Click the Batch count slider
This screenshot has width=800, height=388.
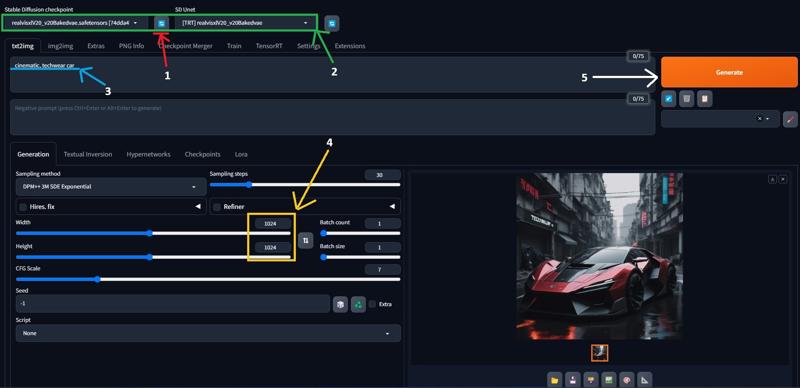point(360,233)
